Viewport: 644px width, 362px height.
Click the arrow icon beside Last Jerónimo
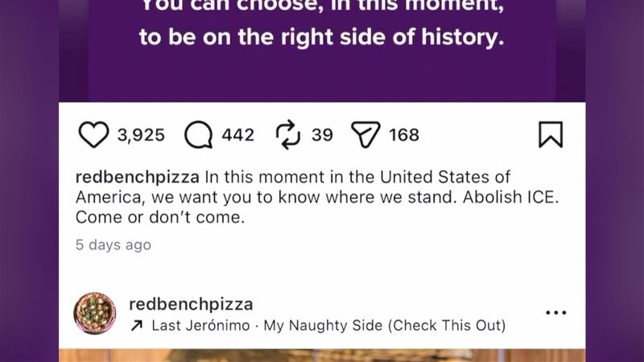point(137,326)
